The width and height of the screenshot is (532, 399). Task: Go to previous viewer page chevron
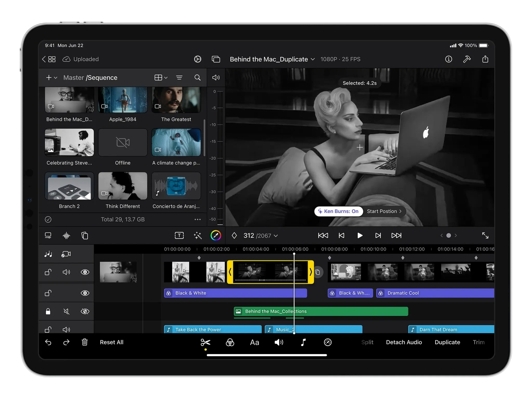tap(442, 236)
